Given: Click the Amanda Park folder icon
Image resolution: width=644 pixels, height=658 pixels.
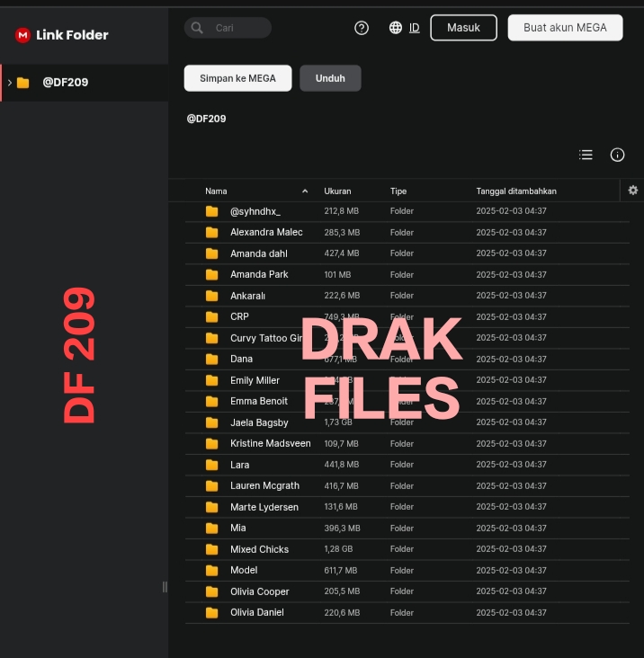Looking at the screenshot, I should click(x=212, y=275).
